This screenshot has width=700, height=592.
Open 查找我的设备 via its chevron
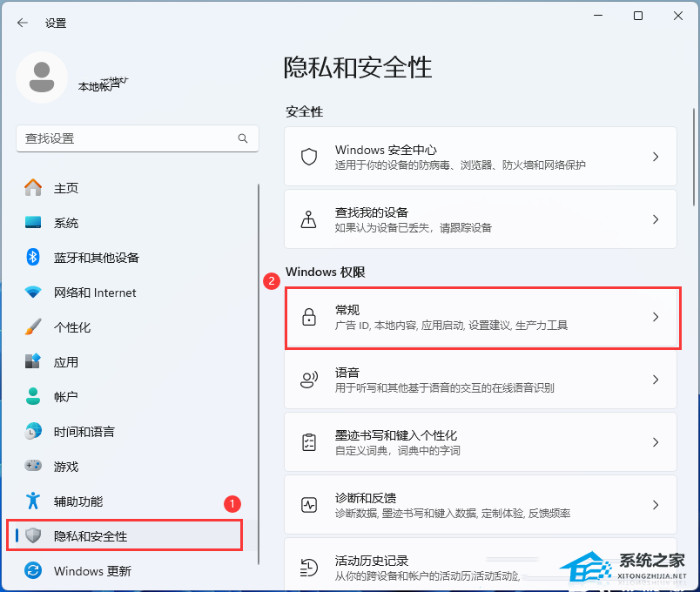[656, 219]
